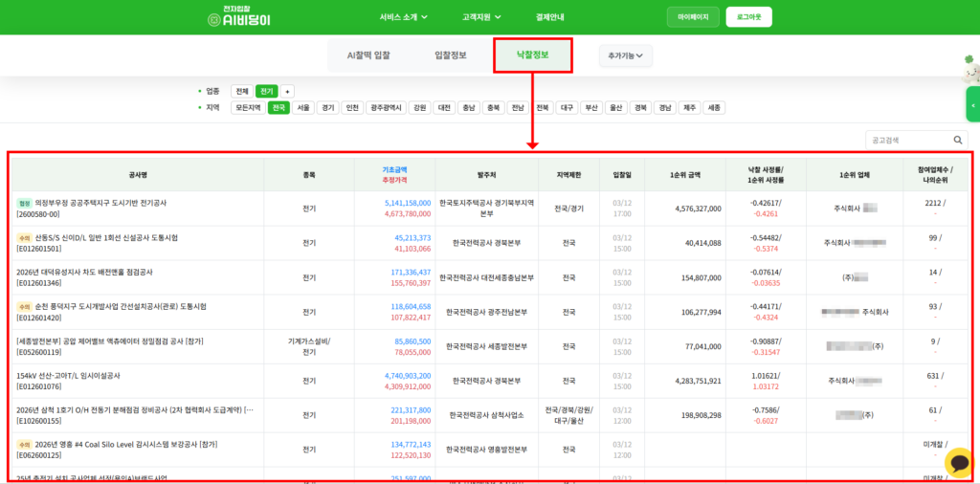The width and height of the screenshot is (980, 484).
Task: Toggle the 서울 region filter
Action: click(x=303, y=108)
